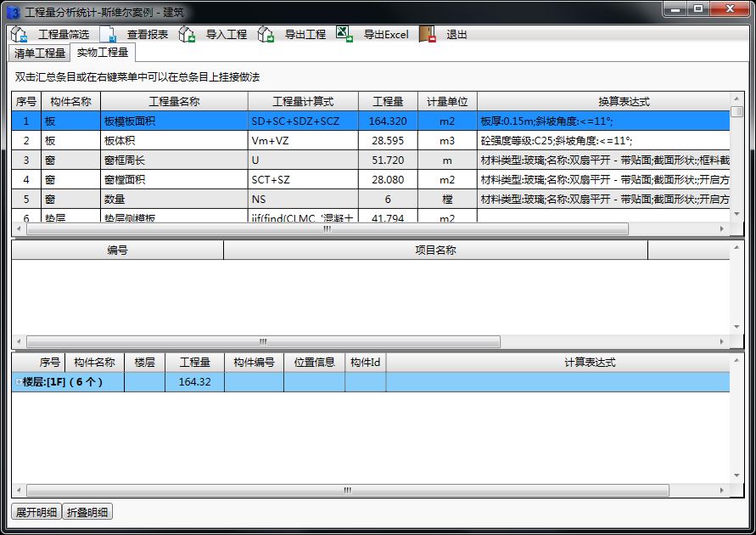Click 构件编号 column header
Image resolution: width=756 pixels, height=535 pixels.
tap(254, 362)
